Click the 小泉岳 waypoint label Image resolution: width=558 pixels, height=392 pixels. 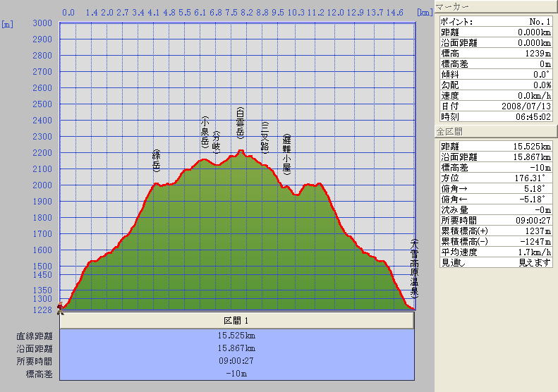[x=205, y=133]
